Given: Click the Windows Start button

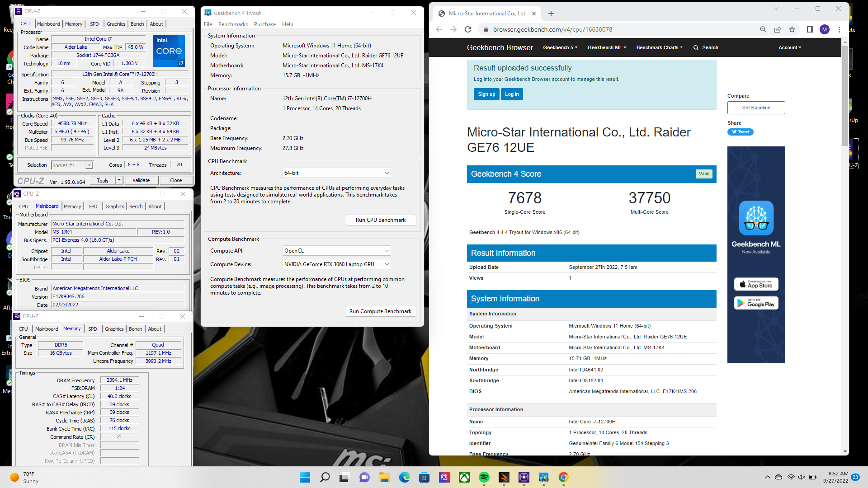Looking at the screenshot, I should pyautogui.click(x=305, y=477).
